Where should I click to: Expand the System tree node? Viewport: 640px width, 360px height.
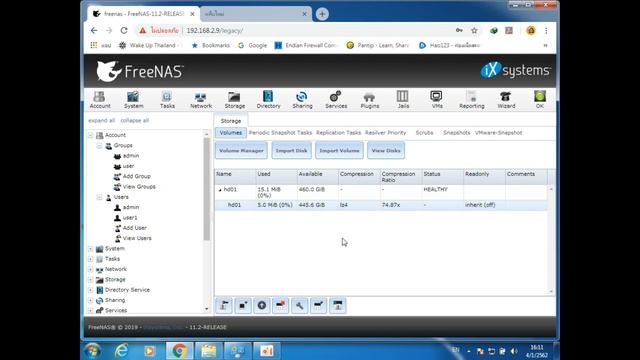point(91,249)
